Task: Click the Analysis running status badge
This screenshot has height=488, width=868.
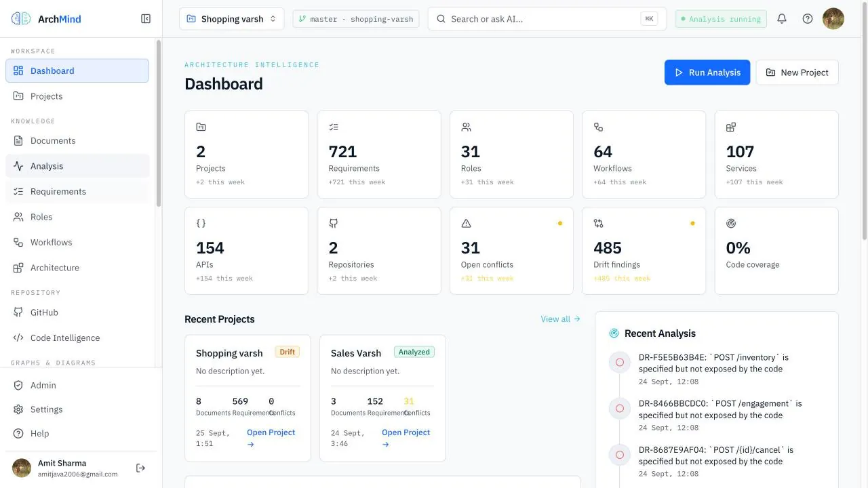Action: pyautogui.click(x=721, y=19)
